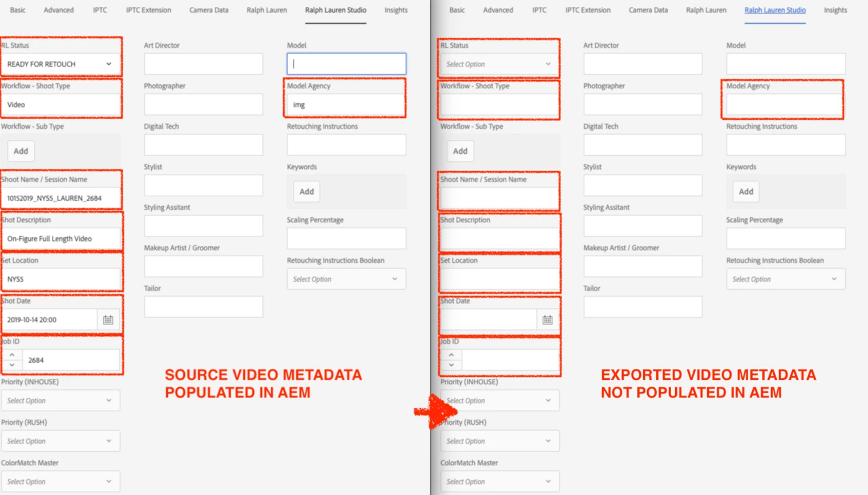Open Camera Data tab in right panel
This screenshot has width=868, height=495.
click(x=648, y=10)
